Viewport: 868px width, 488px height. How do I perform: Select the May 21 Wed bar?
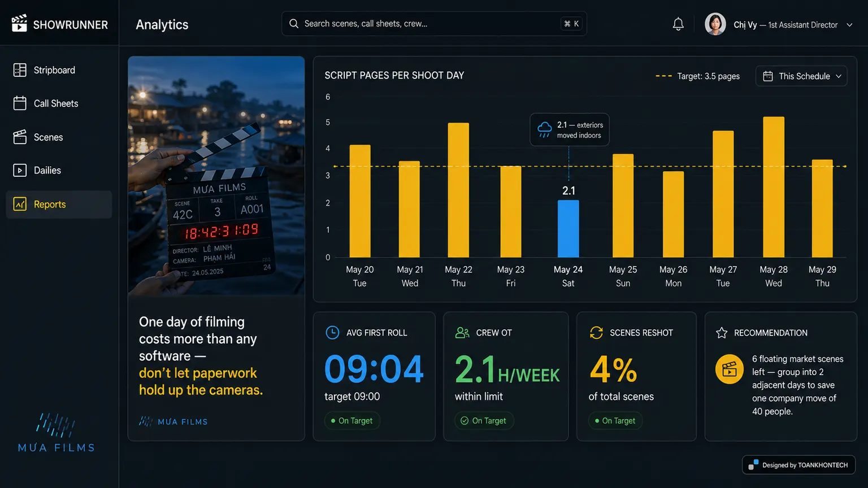pos(409,210)
